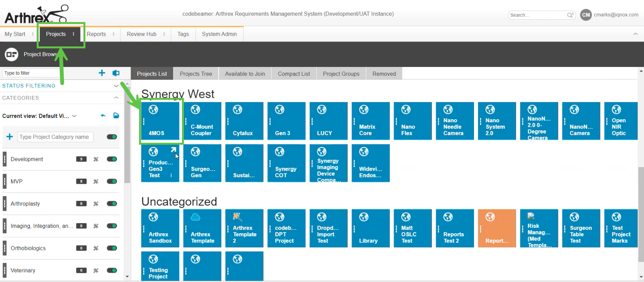Click the plus icon beside the filter box
This screenshot has width=644, height=282.
pyautogui.click(x=102, y=73)
